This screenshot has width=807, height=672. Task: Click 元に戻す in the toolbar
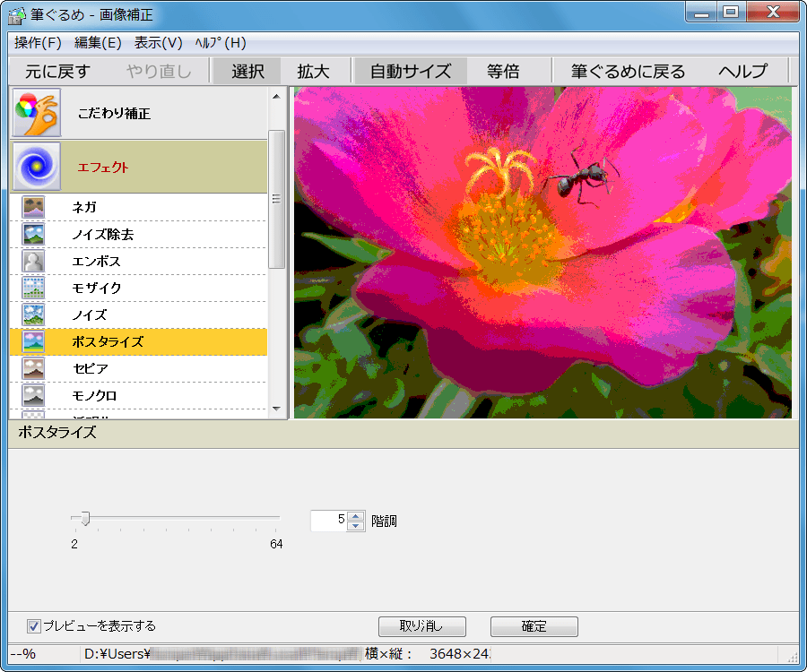pyautogui.click(x=57, y=71)
